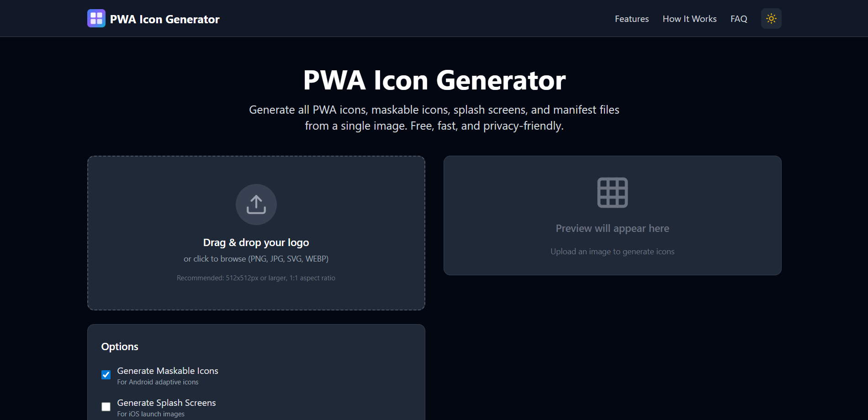This screenshot has height=420, width=868.
Task: Uncheck Generate Maskable Icons
Action: point(106,374)
